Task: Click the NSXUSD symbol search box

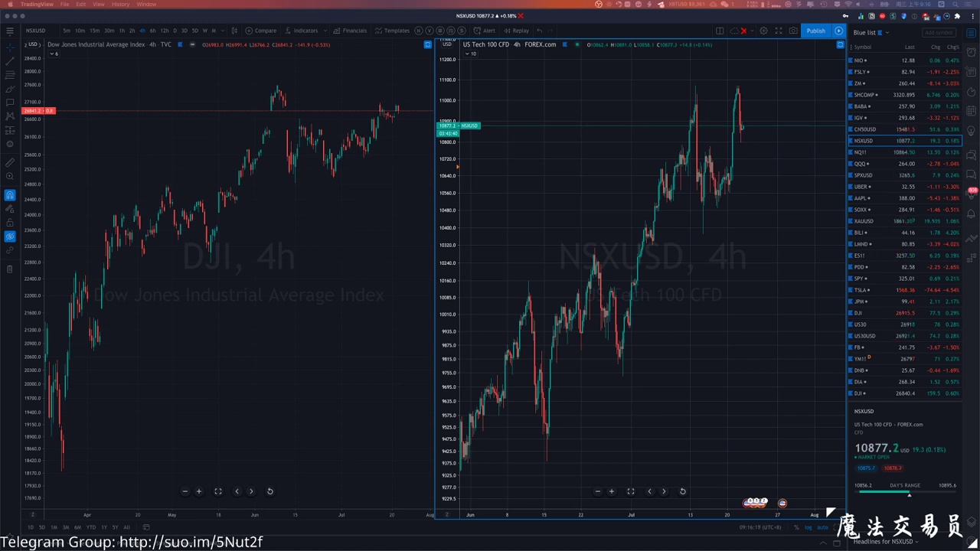Action: coord(36,31)
